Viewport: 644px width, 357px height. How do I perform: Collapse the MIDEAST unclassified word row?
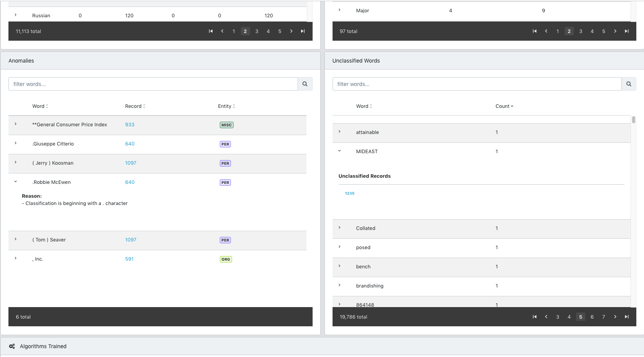click(339, 151)
